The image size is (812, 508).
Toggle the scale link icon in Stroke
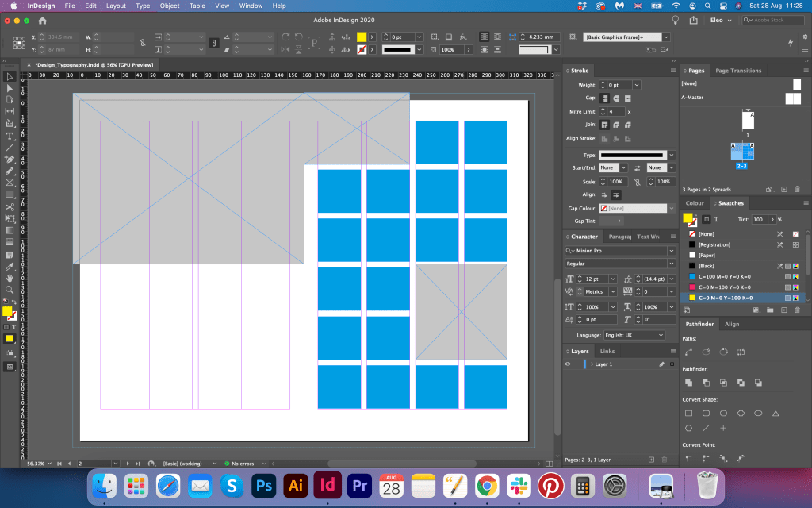(637, 182)
